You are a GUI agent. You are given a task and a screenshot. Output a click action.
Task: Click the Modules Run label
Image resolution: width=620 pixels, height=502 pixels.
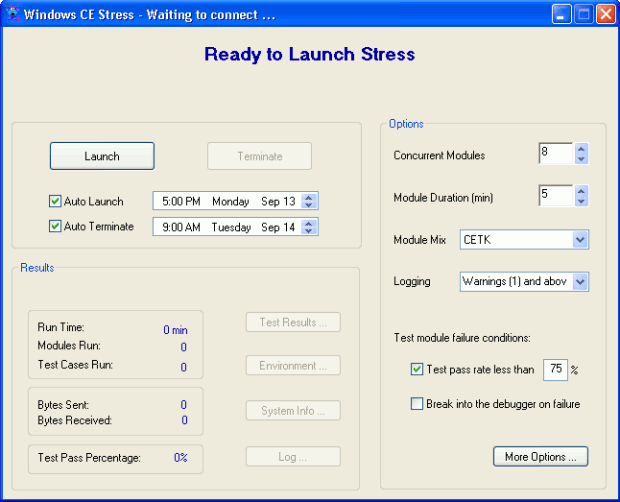(x=69, y=345)
